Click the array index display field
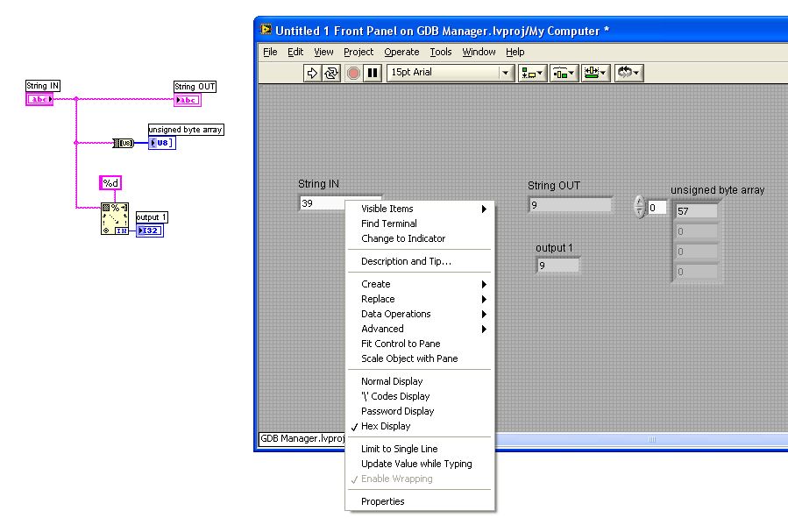Viewport: 788px width, 532px height. pyautogui.click(x=657, y=208)
